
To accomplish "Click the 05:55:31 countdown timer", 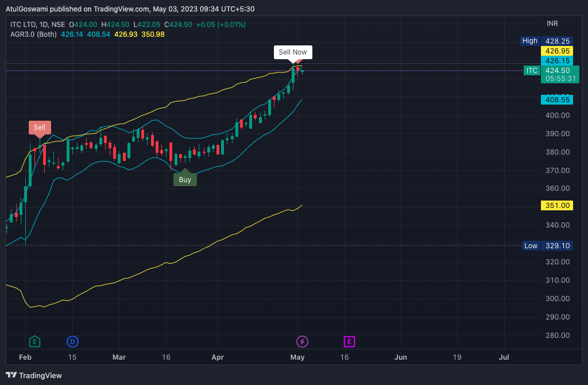I will pos(560,78).
